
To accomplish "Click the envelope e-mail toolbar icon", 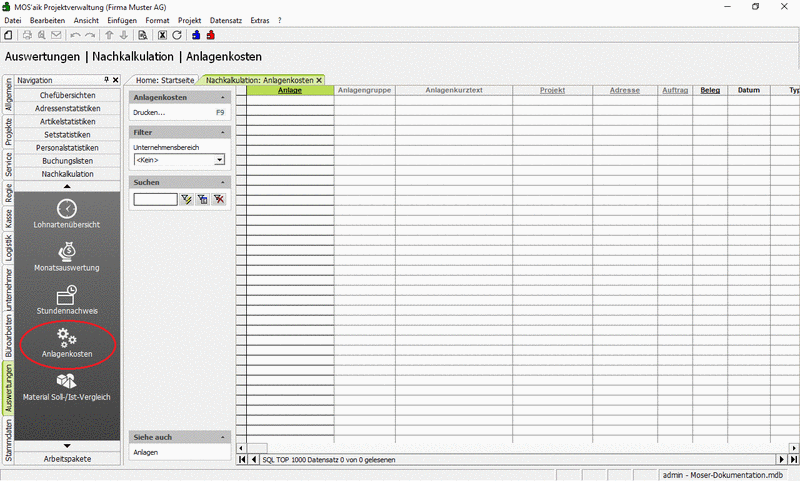I will (x=56, y=35).
